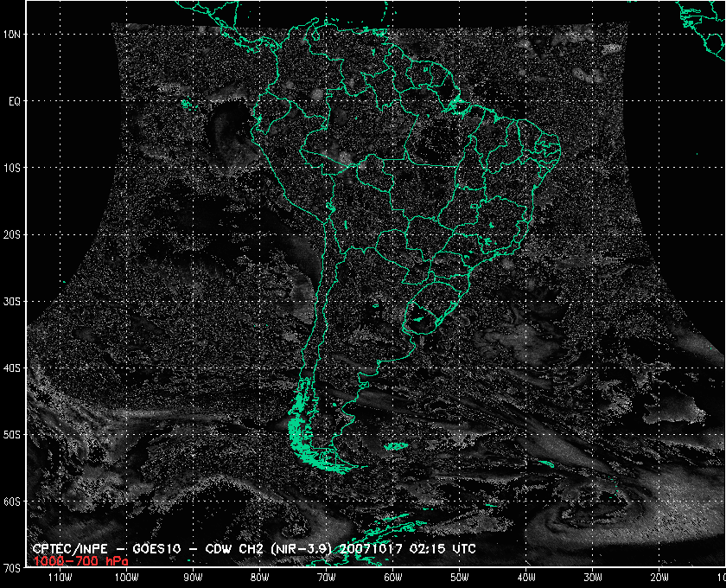The height and width of the screenshot is (588, 726).
Task: Click the 50S latitude label
Action: pos(12,435)
